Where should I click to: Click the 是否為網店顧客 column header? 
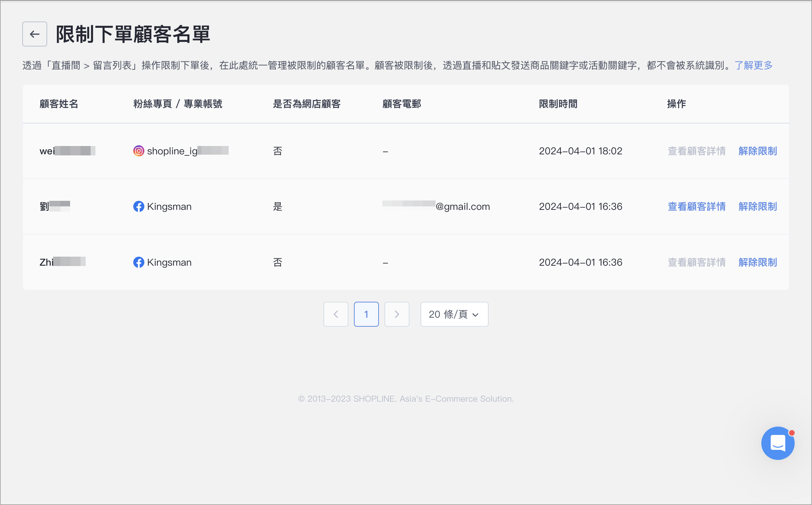[307, 104]
